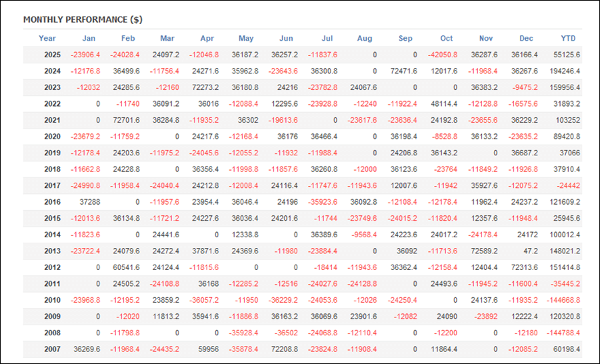
Task: Click the YTD column header
Action: click(569, 38)
